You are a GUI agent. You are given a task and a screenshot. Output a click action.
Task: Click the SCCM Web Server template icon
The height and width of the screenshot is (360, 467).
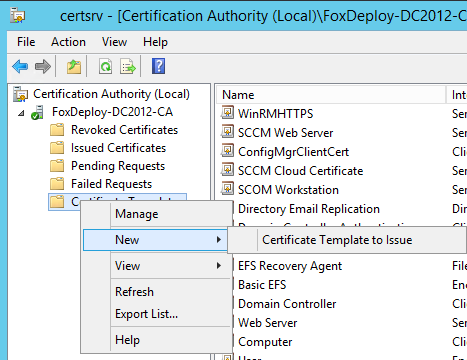227,131
